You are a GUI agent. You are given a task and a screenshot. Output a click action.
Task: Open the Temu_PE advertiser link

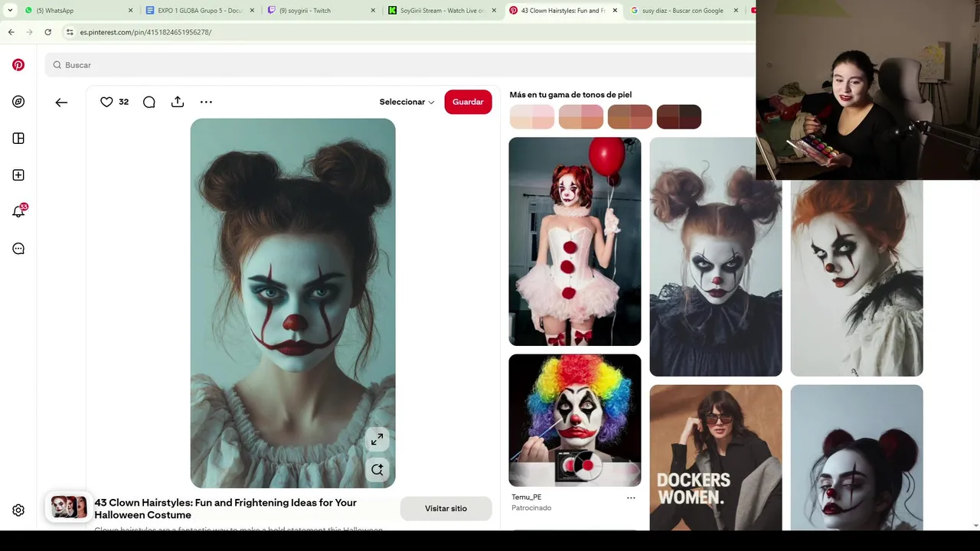[526, 497]
